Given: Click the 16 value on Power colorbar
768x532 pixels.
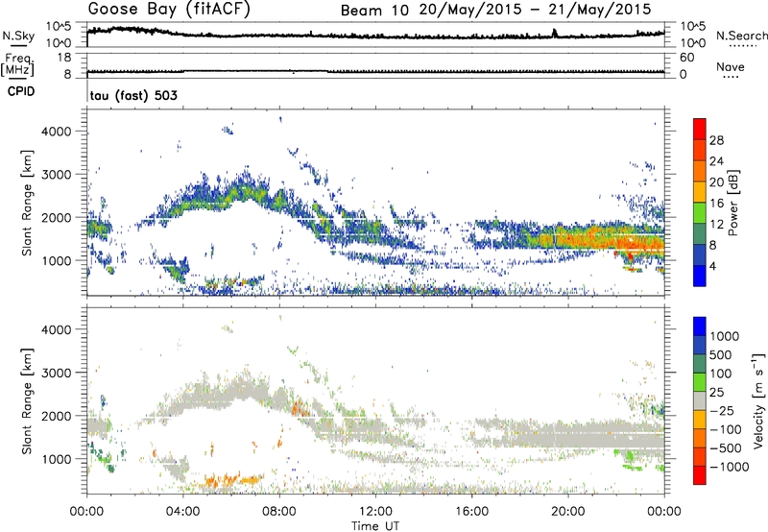Looking at the screenshot, I should 716,204.
